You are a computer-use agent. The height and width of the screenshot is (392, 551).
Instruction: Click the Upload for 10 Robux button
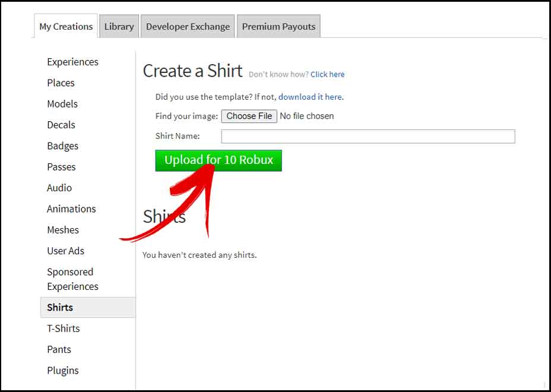click(x=218, y=160)
